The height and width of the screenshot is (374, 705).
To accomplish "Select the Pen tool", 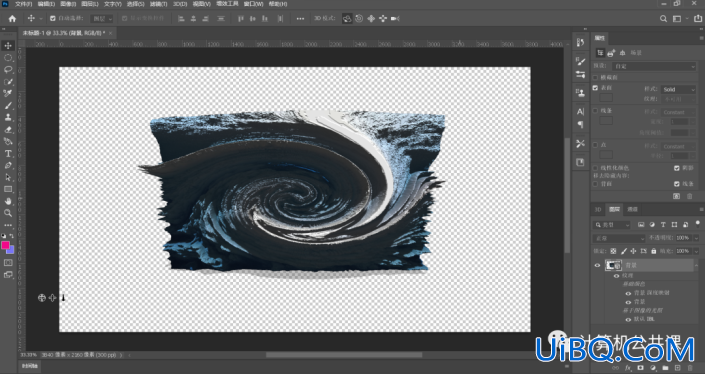I will [x=8, y=165].
